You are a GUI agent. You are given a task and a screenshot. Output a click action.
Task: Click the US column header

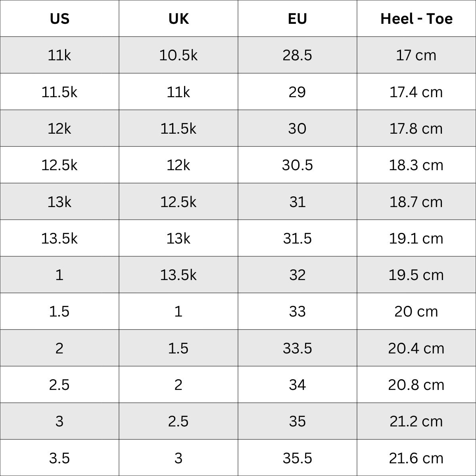(59, 19)
